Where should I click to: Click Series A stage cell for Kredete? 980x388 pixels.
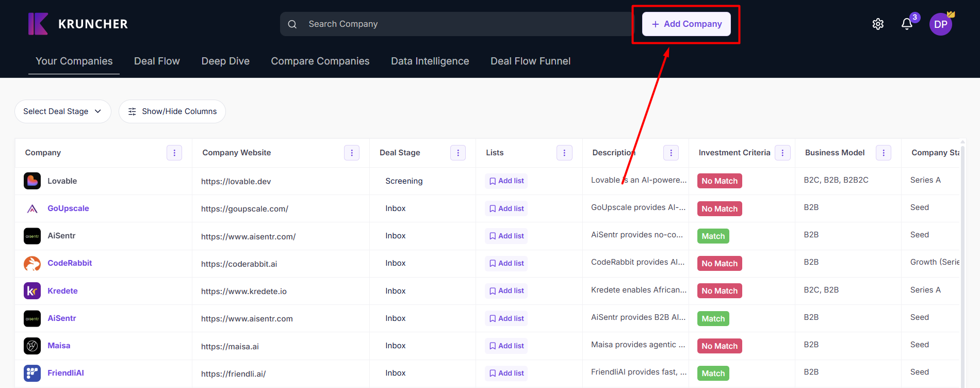pos(925,290)
